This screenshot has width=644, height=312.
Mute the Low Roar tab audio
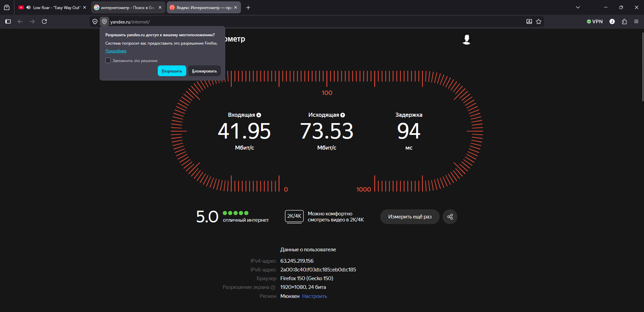pyautogui.click(x=29, y=7)
